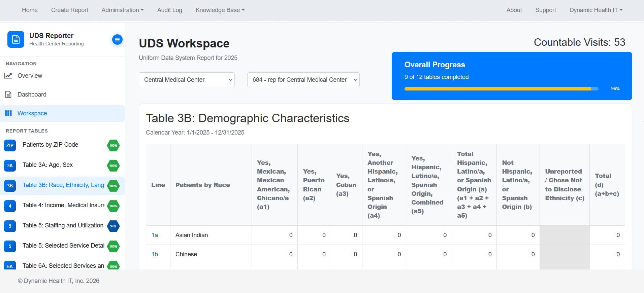Open Create Report from top navigation
Screen dimensions: 644x293
tap(69, 10)
